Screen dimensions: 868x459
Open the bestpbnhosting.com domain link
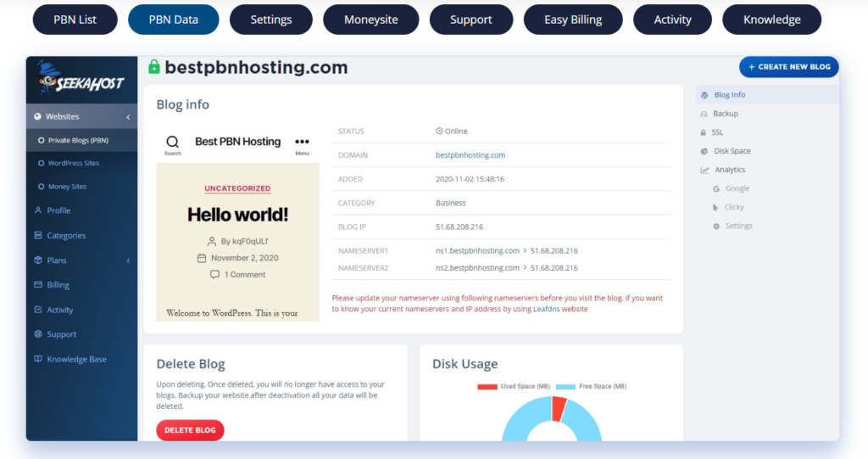click(470, 155)
